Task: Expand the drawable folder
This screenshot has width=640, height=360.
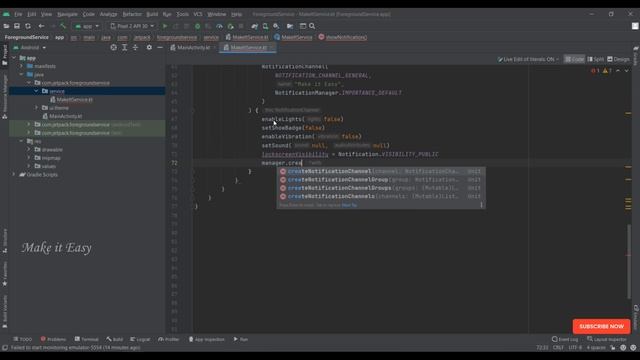Action: (29, 149)
